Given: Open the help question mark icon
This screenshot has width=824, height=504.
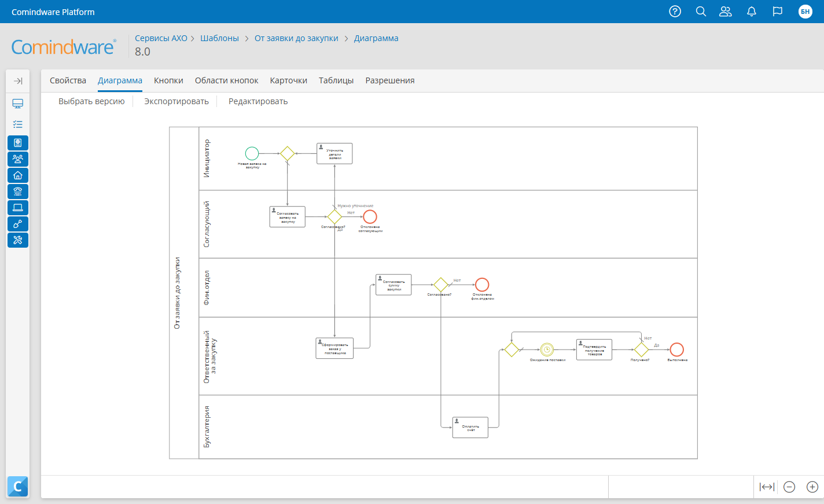Looking at the screenshot, I should 675,12.
